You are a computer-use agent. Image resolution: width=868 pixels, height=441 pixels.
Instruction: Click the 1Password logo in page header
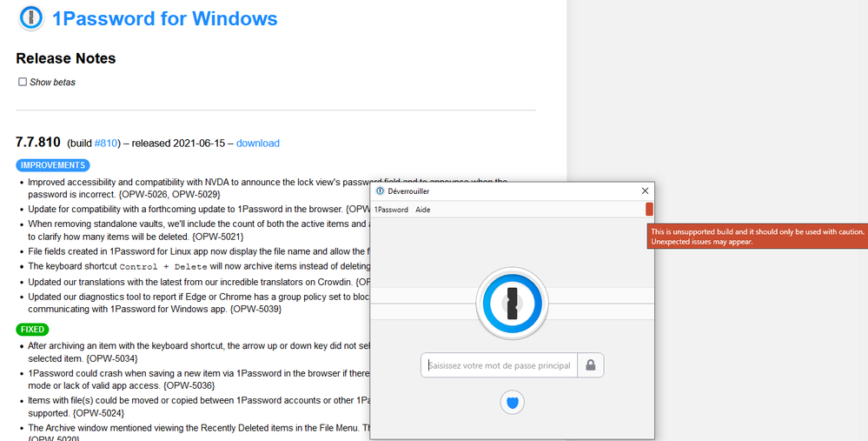click(30, 18)
